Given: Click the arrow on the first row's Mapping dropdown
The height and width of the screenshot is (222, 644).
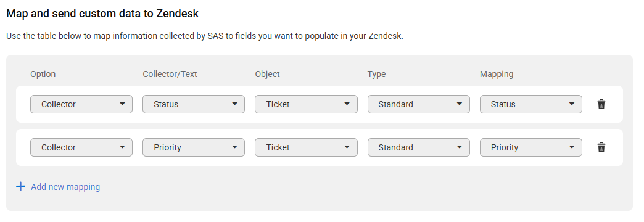Looking at the screenshot, I should [x=572, y=104].
